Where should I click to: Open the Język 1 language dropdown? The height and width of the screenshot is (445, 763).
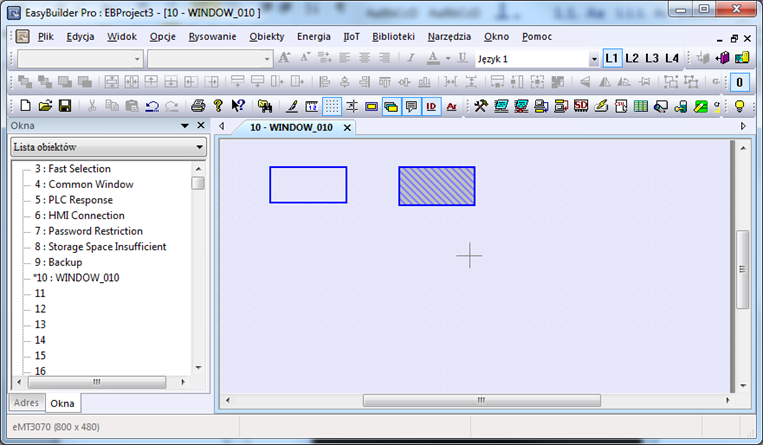[x=594, y=59]
